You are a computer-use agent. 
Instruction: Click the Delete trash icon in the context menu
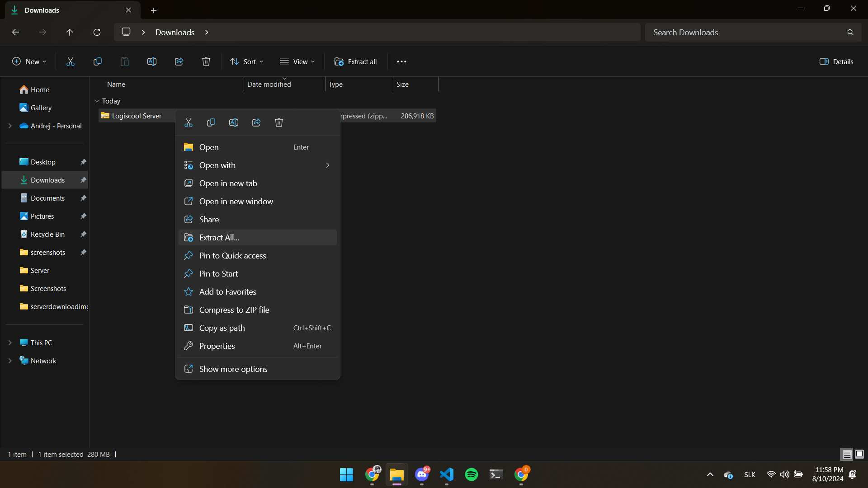[x=279, y=122]
